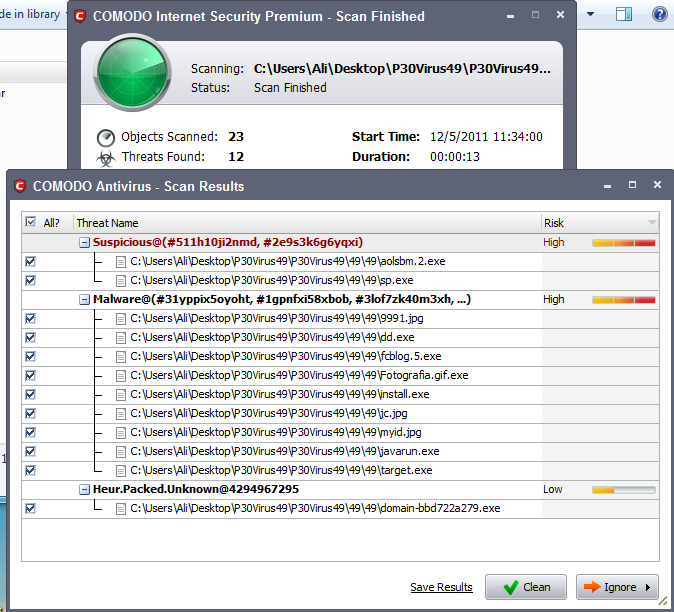Select the domain-bbd722a279.exe file path text
674x612 pixels.
[x=315, y=508]
